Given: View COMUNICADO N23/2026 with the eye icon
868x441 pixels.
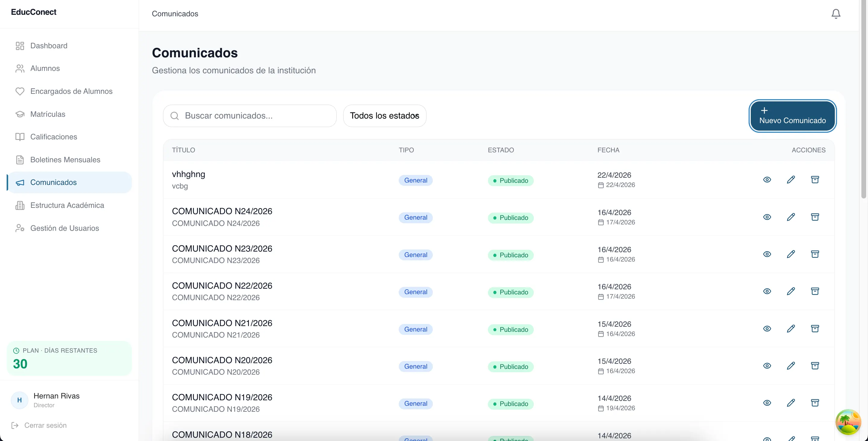Looking at the screenshot, I should (x=767, y=254).
